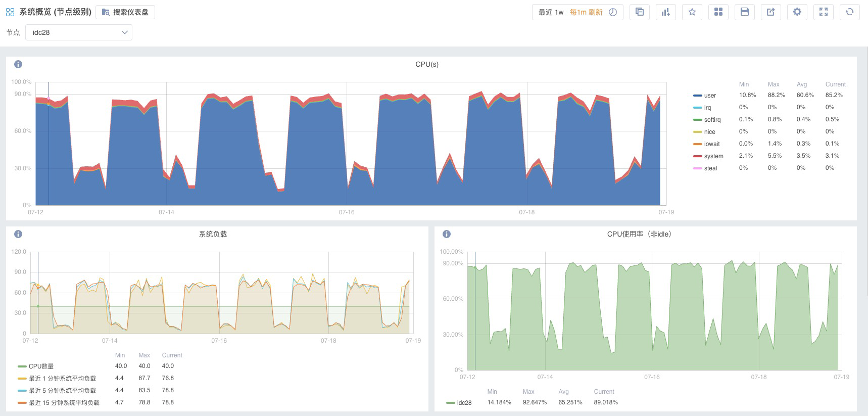The height and width of the screenshot is (416, 868).
Task: Sort CPU legend by Current column
Action: tap(835, 84)
